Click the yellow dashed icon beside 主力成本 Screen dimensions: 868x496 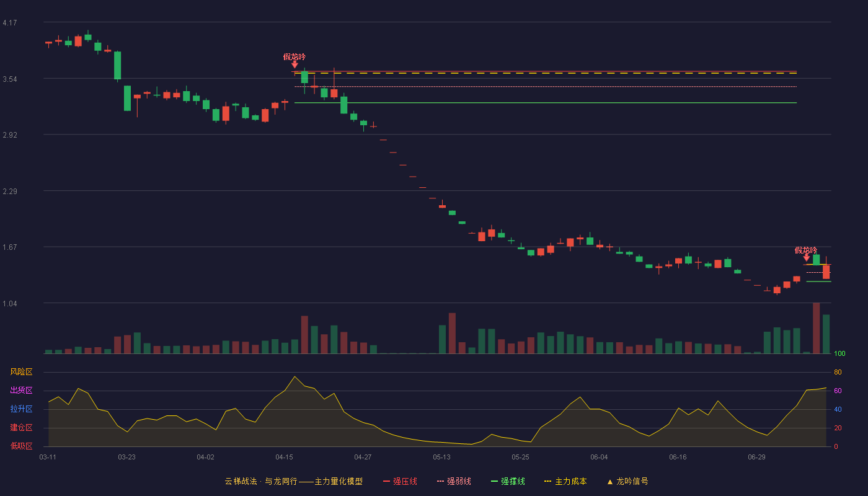tap(547, 481)
